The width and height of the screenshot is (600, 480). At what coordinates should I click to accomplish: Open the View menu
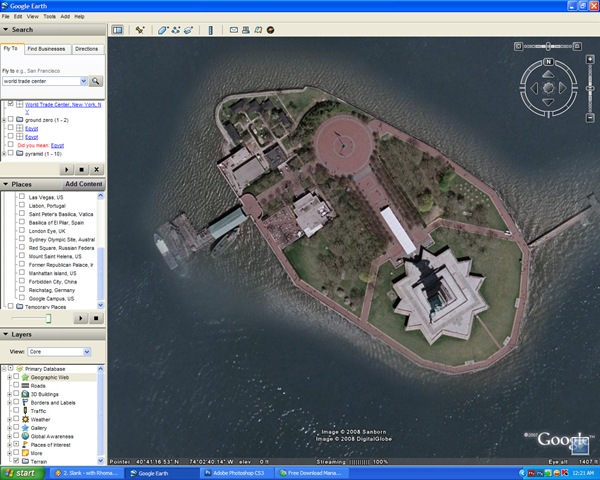pos(33,16)
